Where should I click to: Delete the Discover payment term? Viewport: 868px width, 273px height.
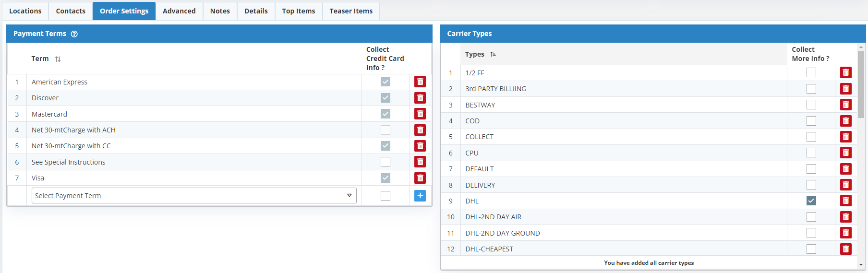420,98
